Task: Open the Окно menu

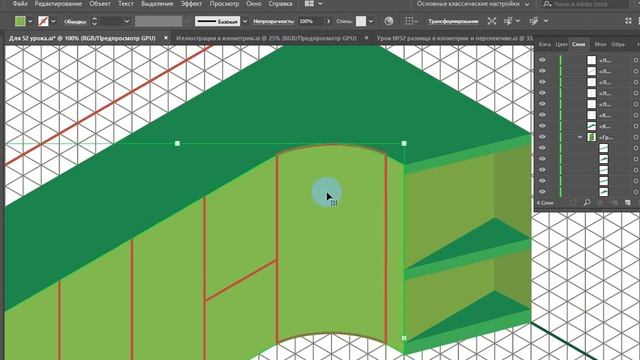Action: click(x=254, y=4)
